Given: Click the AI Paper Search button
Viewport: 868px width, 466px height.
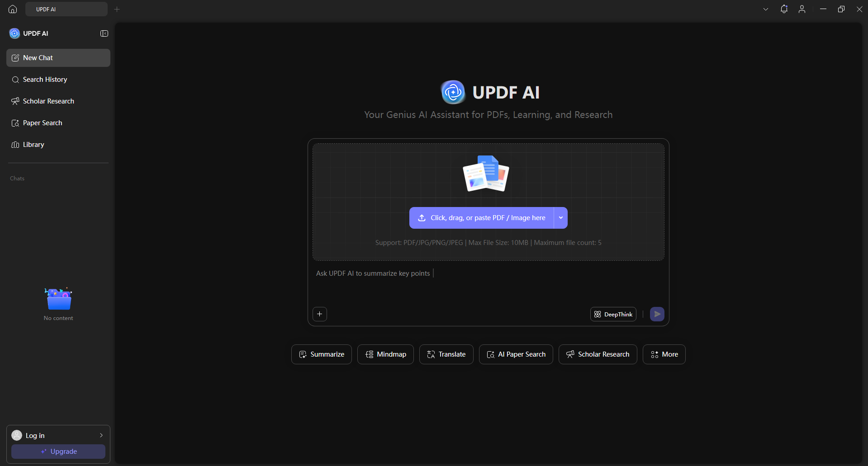Looking at the screenshot, I should pos(516,354).
